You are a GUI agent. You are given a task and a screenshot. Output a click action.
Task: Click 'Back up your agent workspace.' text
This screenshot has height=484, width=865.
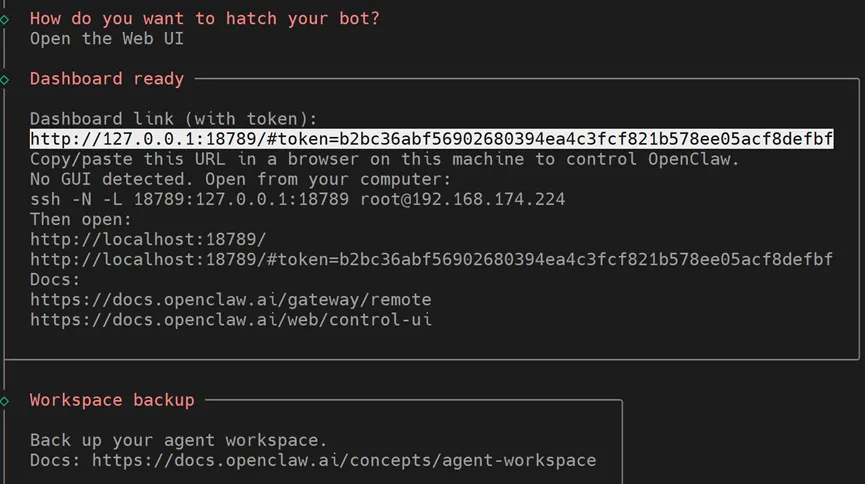[x=179, y=440]
